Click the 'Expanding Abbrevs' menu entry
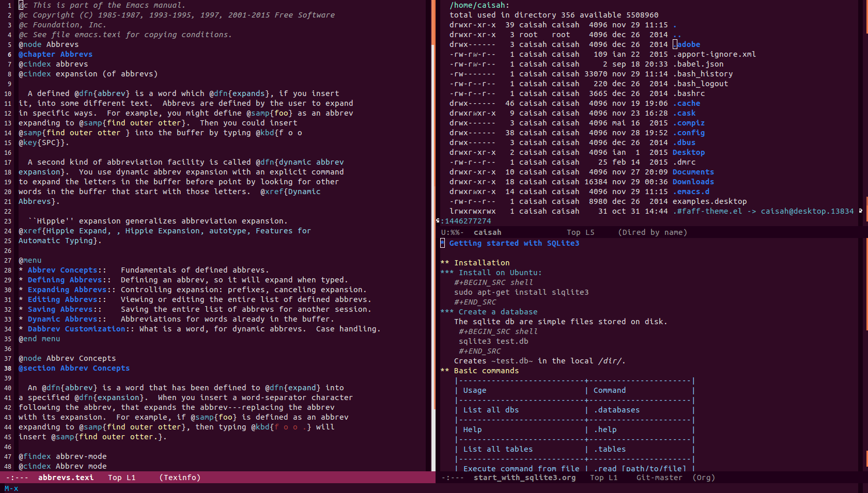Screen dimensions: 868x493 [x=67, y=290]
